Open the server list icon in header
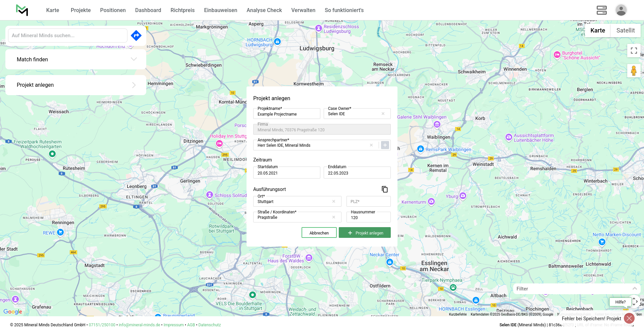644x333 pixels. click(601, 10)
